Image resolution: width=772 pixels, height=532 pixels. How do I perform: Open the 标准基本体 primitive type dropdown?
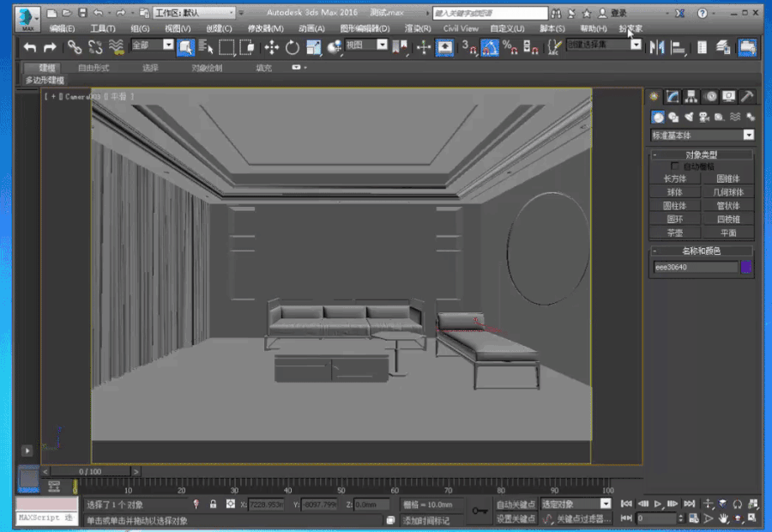(702, 135)
